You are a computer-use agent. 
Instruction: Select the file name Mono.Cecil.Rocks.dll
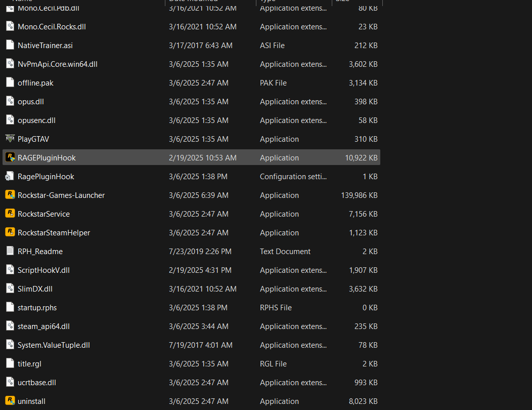(52, 27)
